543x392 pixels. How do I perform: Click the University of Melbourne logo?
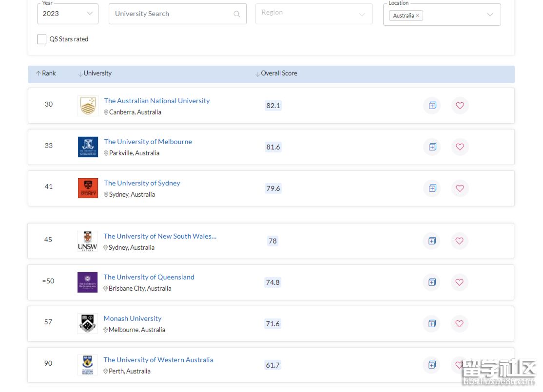coord(88,147)
